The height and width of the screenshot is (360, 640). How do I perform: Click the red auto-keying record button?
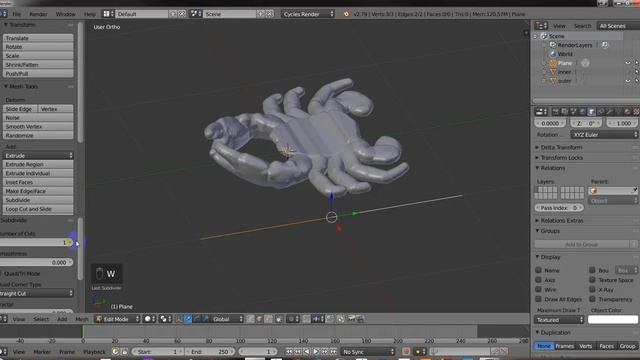pyautogui.click(x=406, y=351)
